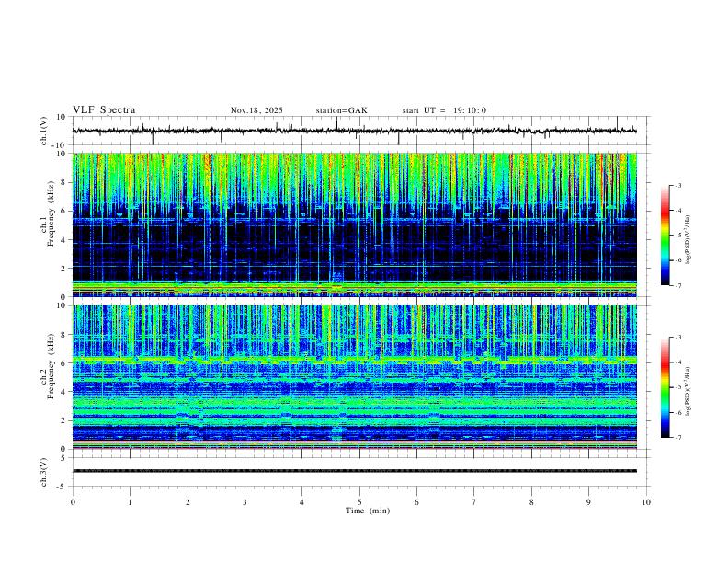Click the "-5" tick on ch.1 color bar
The width and height of the screenshot is (728, 563).
coord(677,236)
